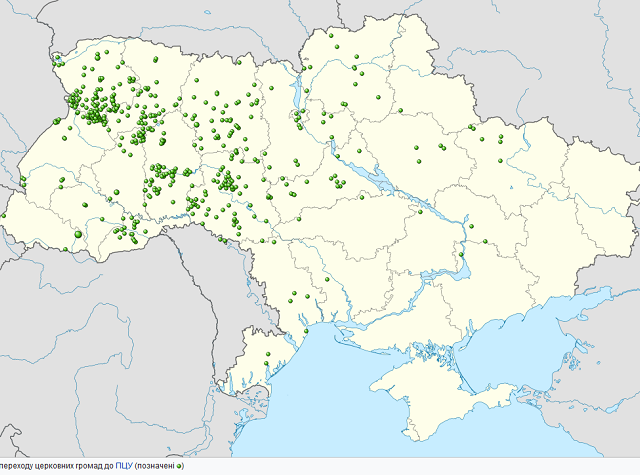Viewport: 640px width, 475px height.
Task: Click the upper marker of the Budjak pair
Action: [x=269, y=354]
